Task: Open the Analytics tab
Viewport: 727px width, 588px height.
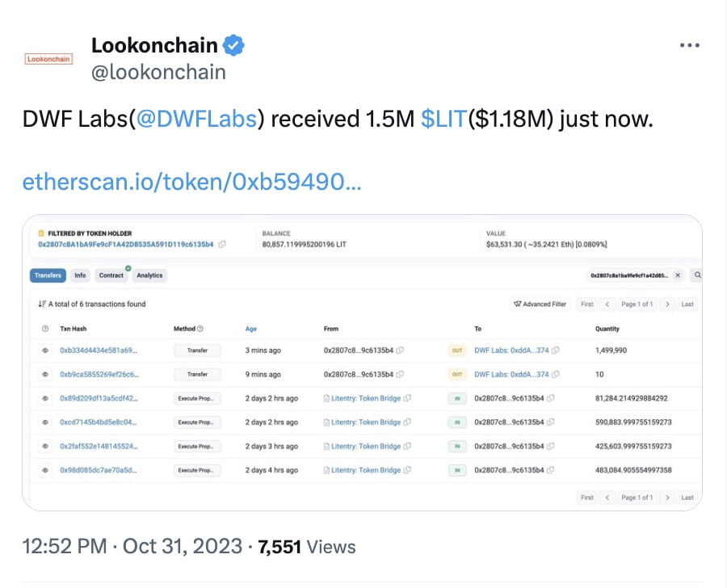Action: tap(149, 275)
